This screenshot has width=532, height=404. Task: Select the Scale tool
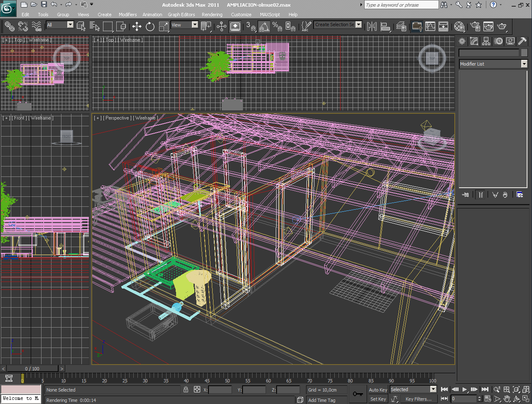click(164, 27)
